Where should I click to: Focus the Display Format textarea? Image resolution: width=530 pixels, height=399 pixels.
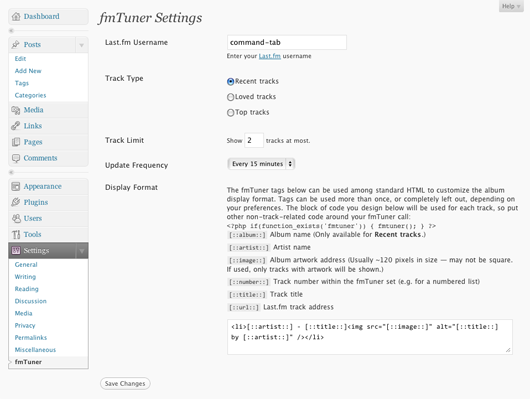[370, 337]
